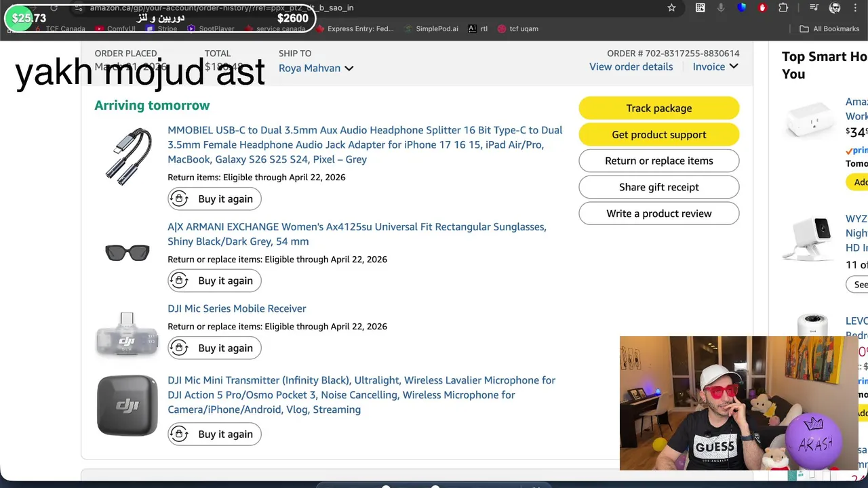This screenshot has width=868, height=488.
Task: Open the MMOBIEL USB-C headphone splitter product link
Action: pyautogui.click(x=365, y=144)
